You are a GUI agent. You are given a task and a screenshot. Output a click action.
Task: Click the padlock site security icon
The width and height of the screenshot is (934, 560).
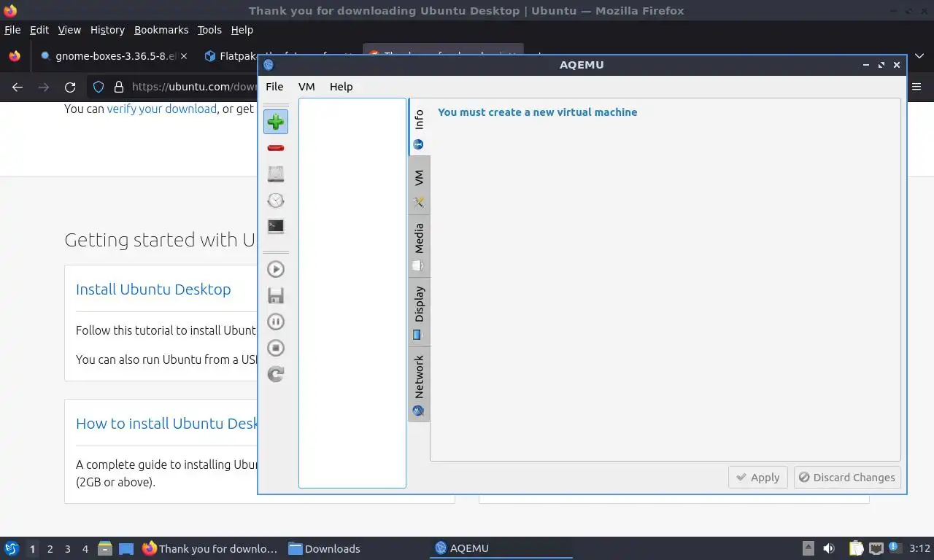click(x=119, y=87)
